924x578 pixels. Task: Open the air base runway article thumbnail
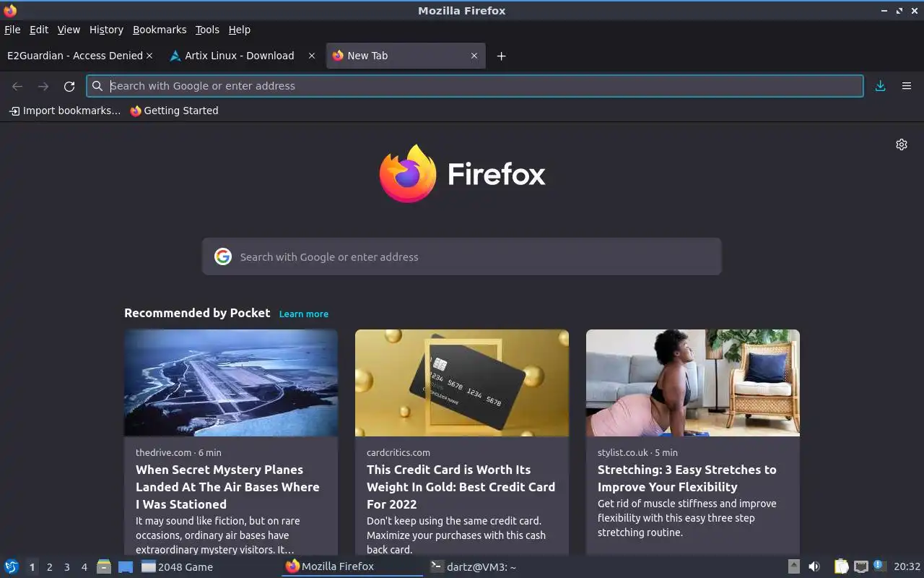click(231, 383)
